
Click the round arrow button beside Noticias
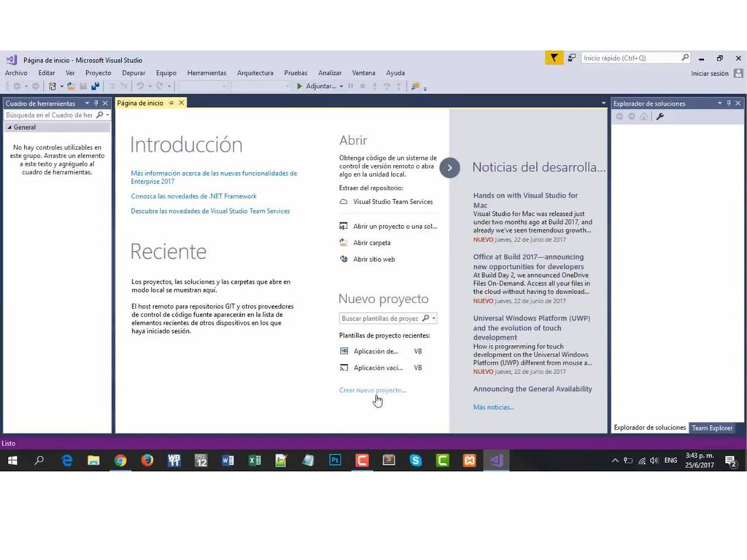tap(449, 168)
